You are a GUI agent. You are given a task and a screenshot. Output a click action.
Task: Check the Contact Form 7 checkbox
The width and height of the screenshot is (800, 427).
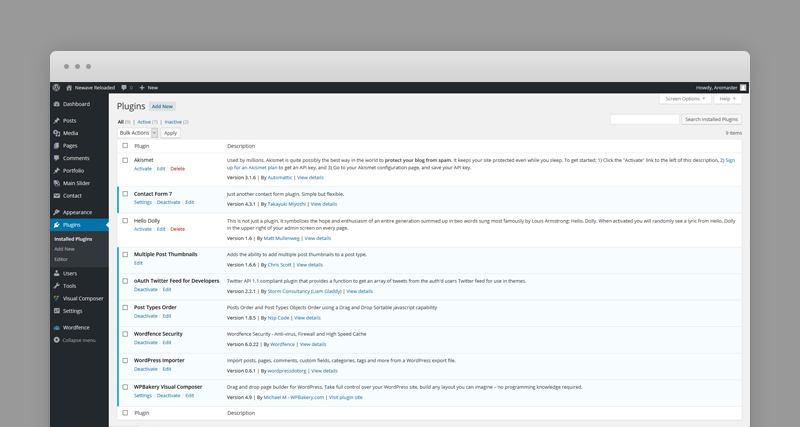[125, 194]
